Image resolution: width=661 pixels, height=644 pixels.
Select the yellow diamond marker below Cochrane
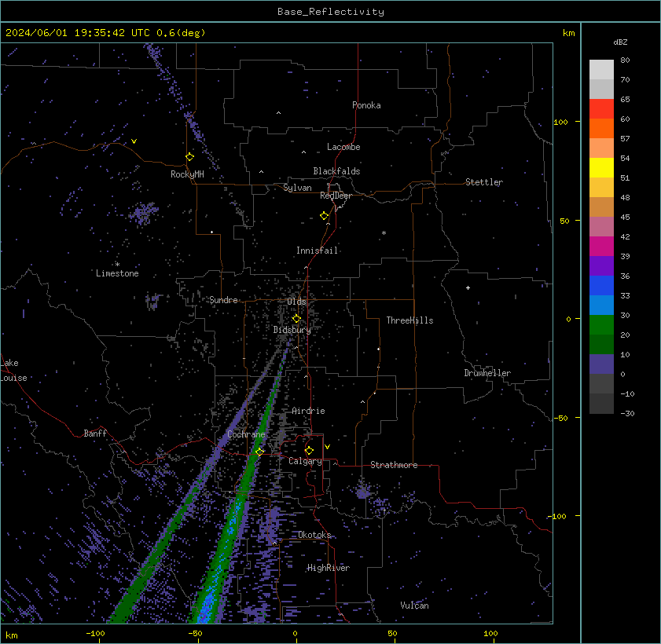(259, 452)
